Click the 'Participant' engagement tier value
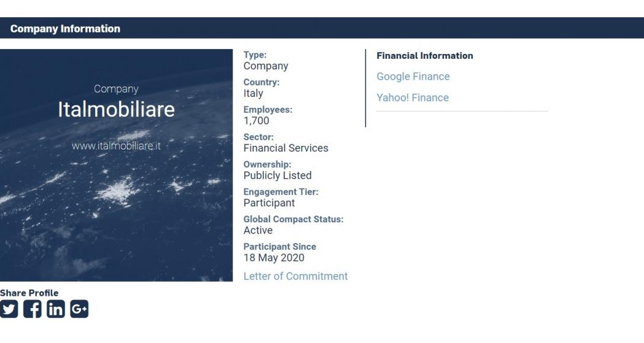The width and height of the screenshot is (644, 343). 269,203
